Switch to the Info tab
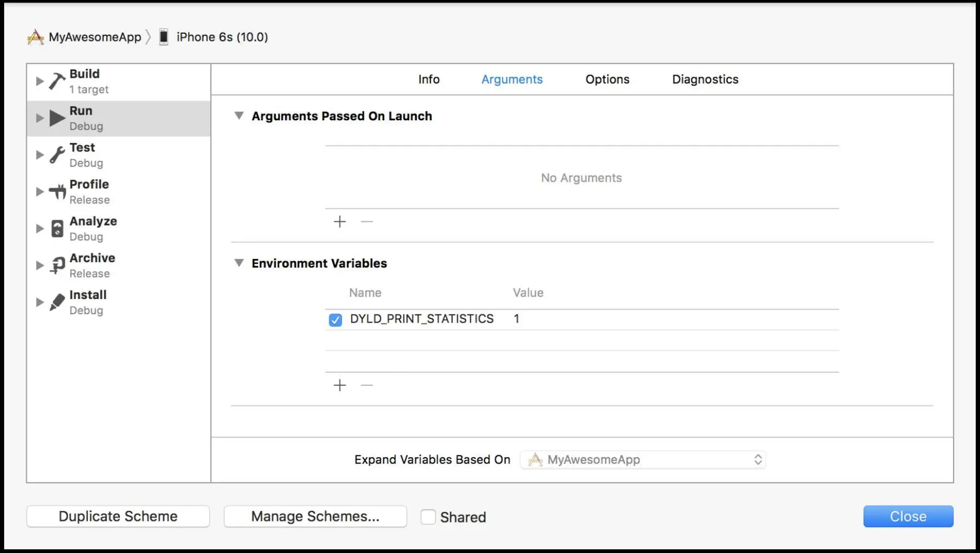Screen dimensions: 980x553 [x=429, y=79]
